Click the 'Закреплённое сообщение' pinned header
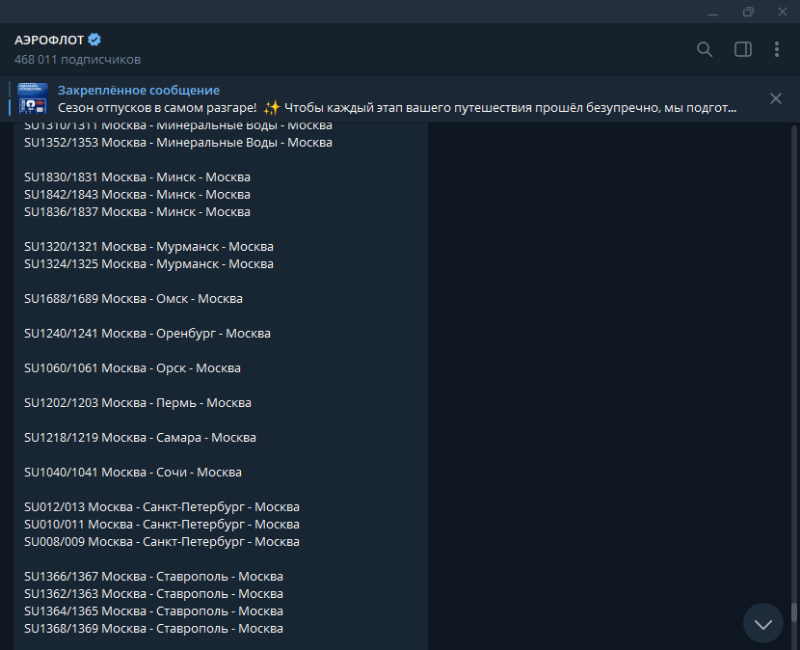This screenshot has width=800, height=650. (x=139, y=90)
